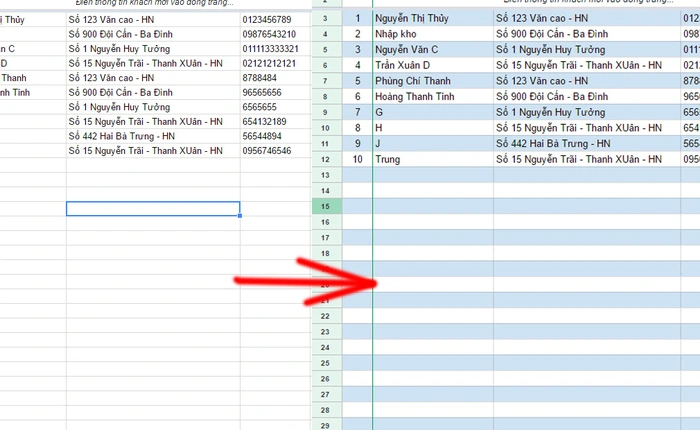Select the Nguyễn Văn C cell in right sheet
The image size is (700, 430).
click(431, 49)
